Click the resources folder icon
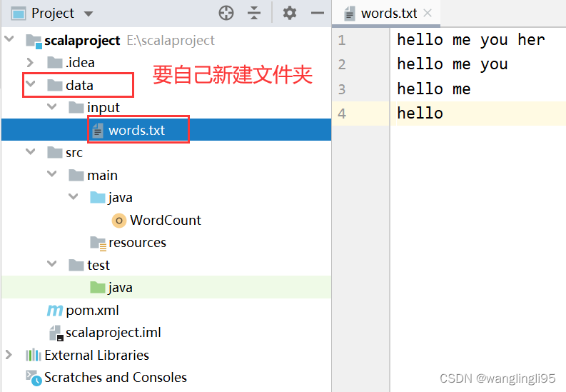 click(98, 243)
